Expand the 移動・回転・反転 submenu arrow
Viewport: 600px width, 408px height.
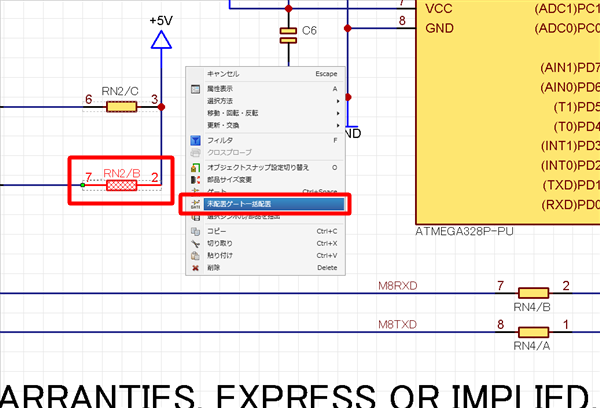click(x=338, y=113)
